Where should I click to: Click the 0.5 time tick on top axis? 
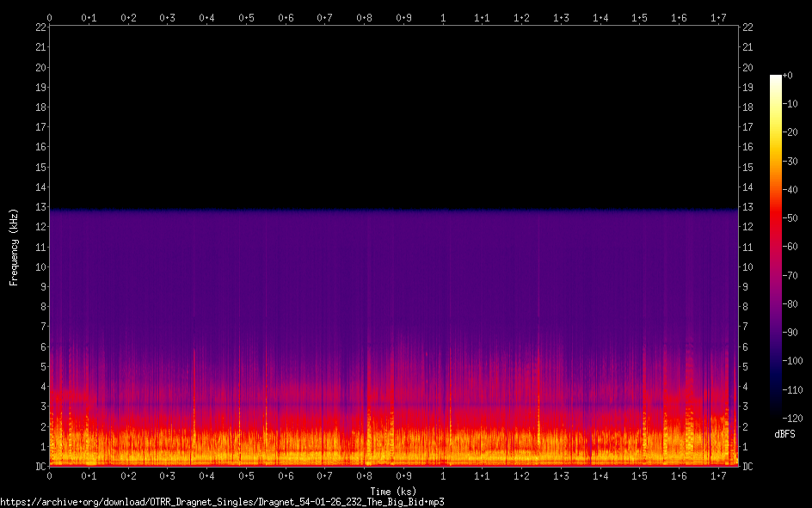point(246,17)
